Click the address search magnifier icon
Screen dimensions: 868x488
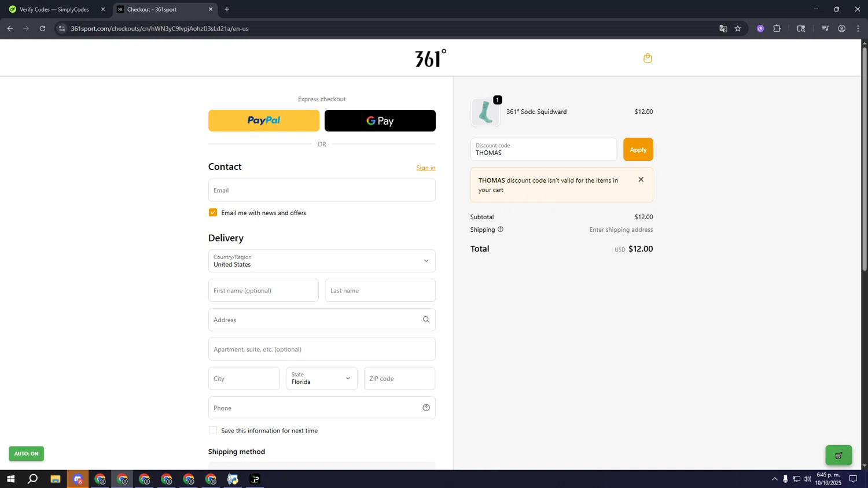[426, 320]
